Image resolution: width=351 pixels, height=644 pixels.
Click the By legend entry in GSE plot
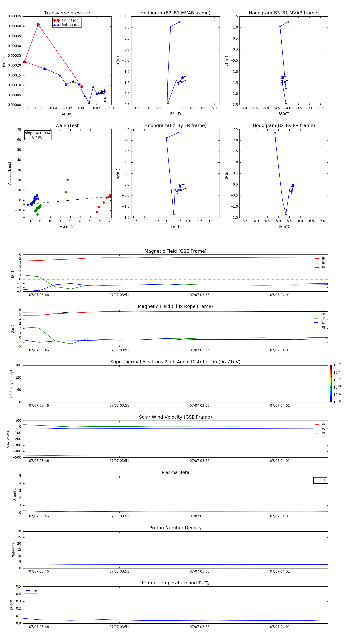point(320,263)
